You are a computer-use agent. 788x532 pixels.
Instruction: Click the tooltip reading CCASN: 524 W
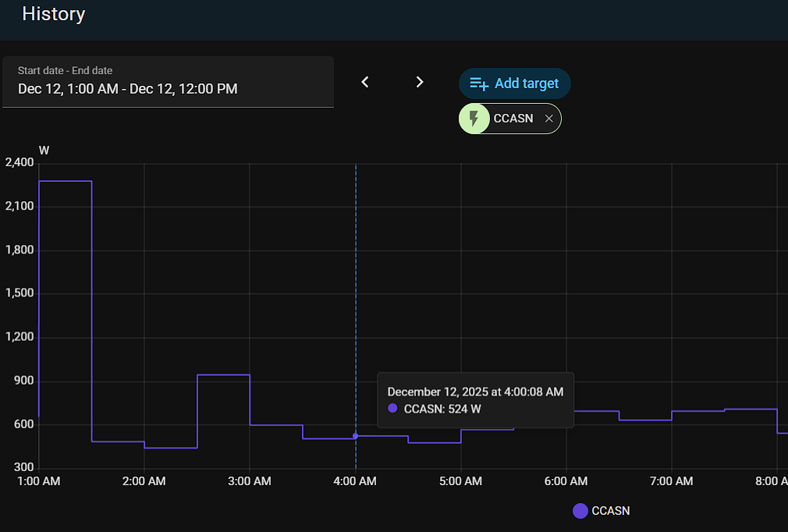click(442, 409)
